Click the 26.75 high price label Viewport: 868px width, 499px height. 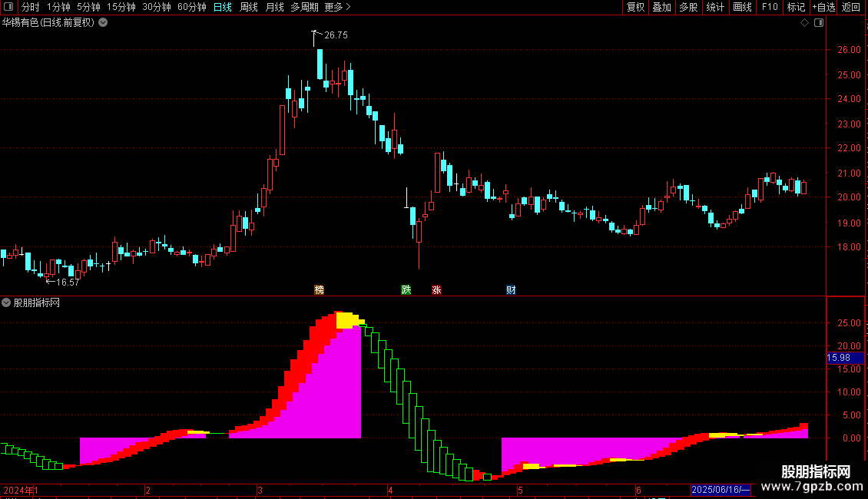(336, 35)
